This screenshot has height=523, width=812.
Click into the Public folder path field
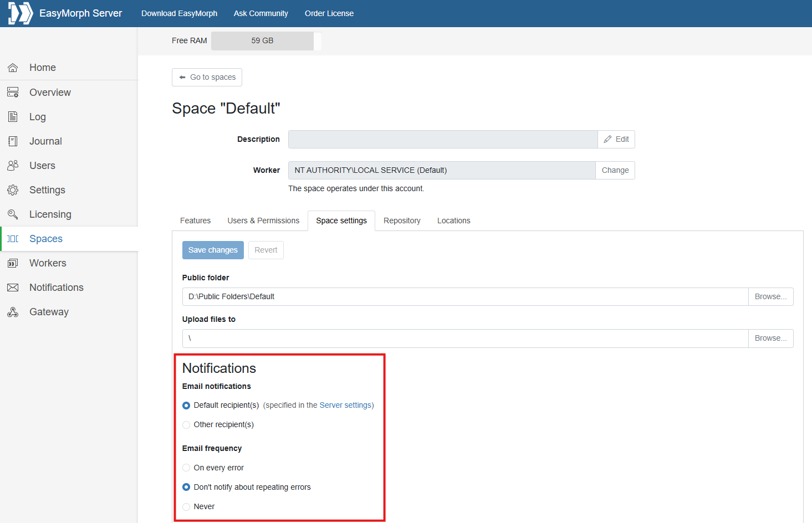tap(464, 297)
